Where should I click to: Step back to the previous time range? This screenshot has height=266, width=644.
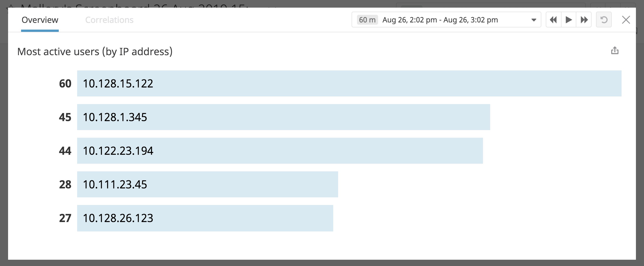(553, 20)
